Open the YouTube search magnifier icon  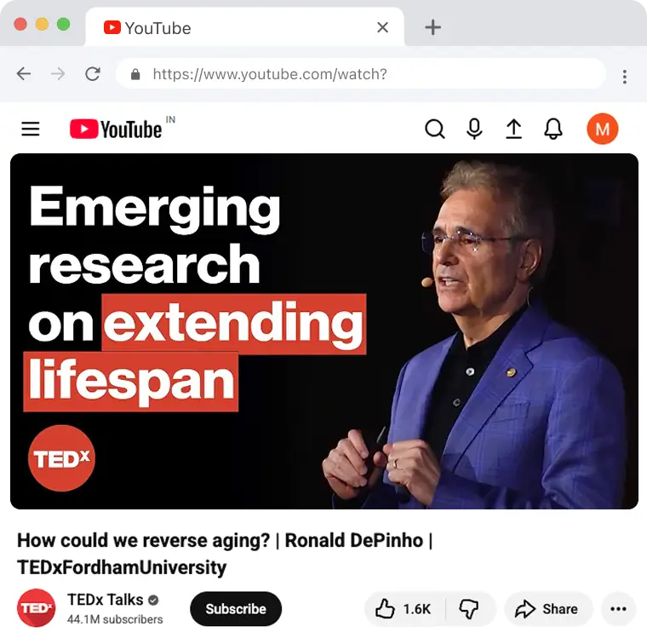pyautogui.click(x=434, y=129)
